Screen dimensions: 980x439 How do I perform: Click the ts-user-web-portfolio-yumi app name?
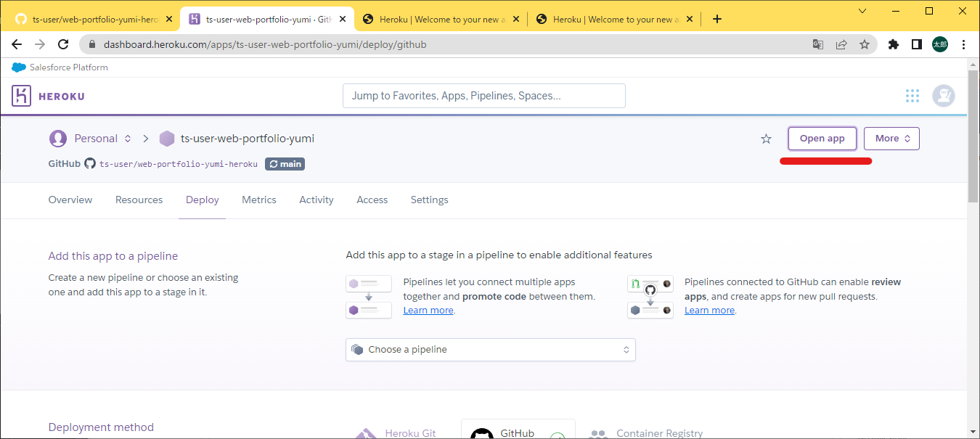pyautogui.click(x=248, y=139)
